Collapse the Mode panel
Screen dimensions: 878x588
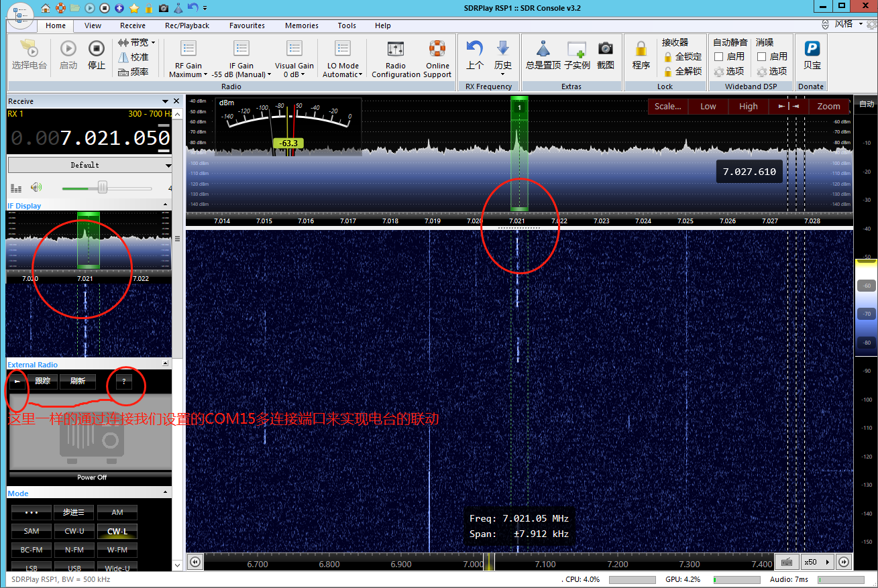(x=166, y=493)
